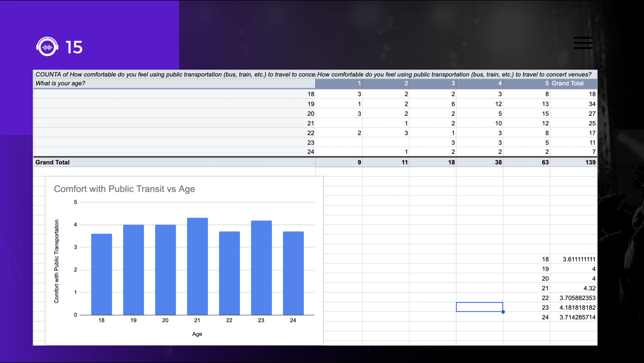Click the bar for age 21
The height and width of the screenshot is (363, 644).
[197, 266]
